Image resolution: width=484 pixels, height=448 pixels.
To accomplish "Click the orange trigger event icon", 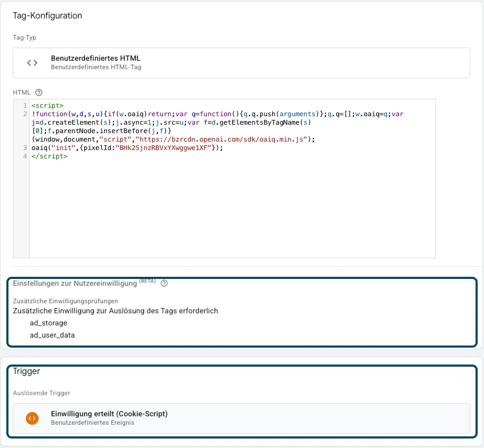I will 32,418.
